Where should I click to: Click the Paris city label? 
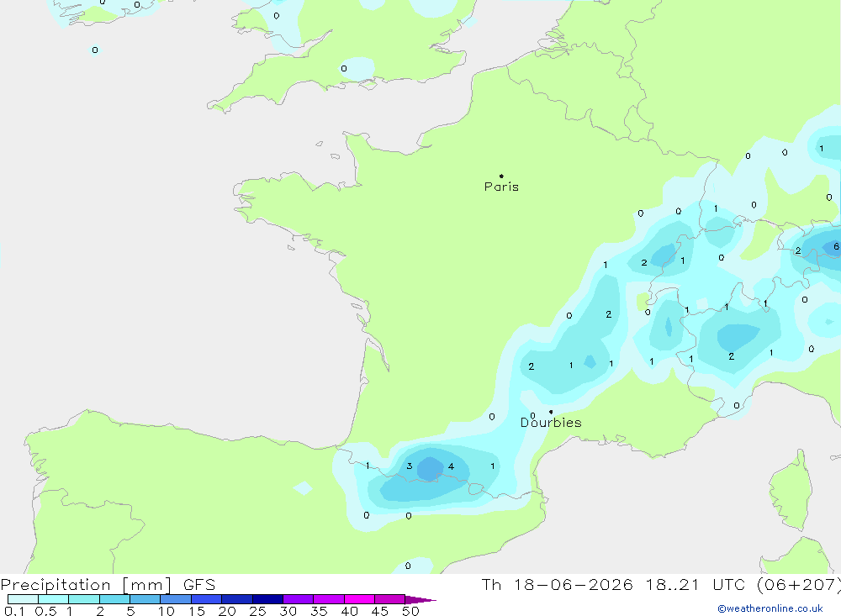click(x=501, y=187)
